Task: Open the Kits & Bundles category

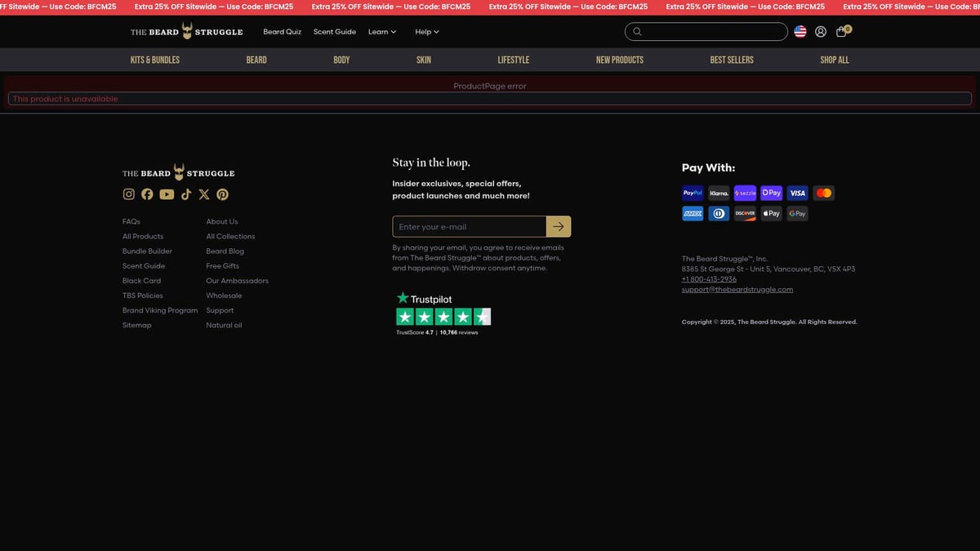Action: pyautogui.click(x=155, y=60)
